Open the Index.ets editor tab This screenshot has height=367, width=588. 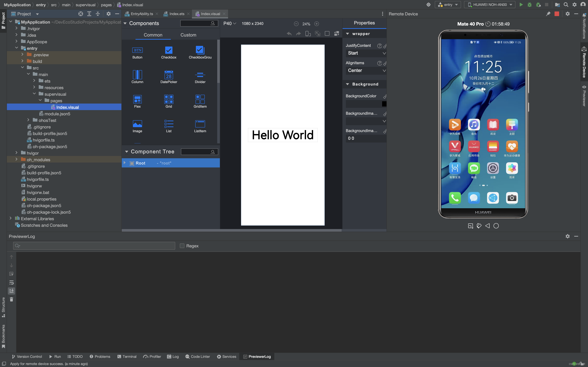click(177, 14)
